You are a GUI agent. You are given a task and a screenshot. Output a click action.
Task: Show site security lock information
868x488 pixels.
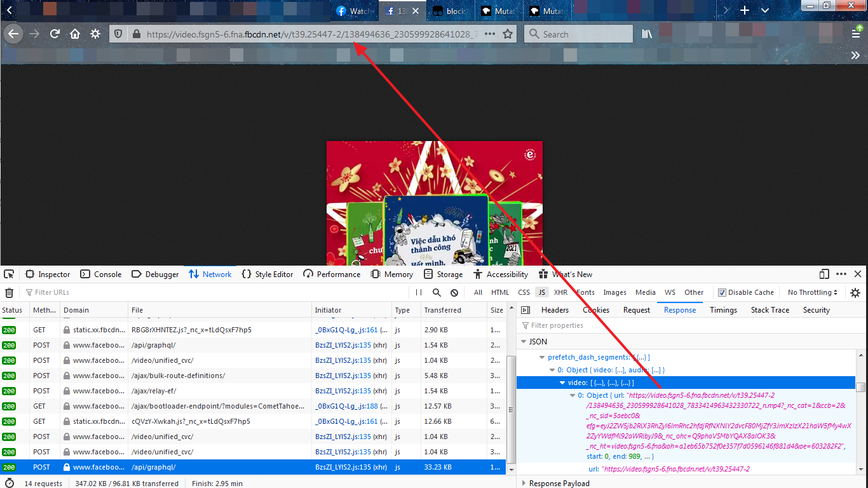pyautogui.click(x=136, y=34)
